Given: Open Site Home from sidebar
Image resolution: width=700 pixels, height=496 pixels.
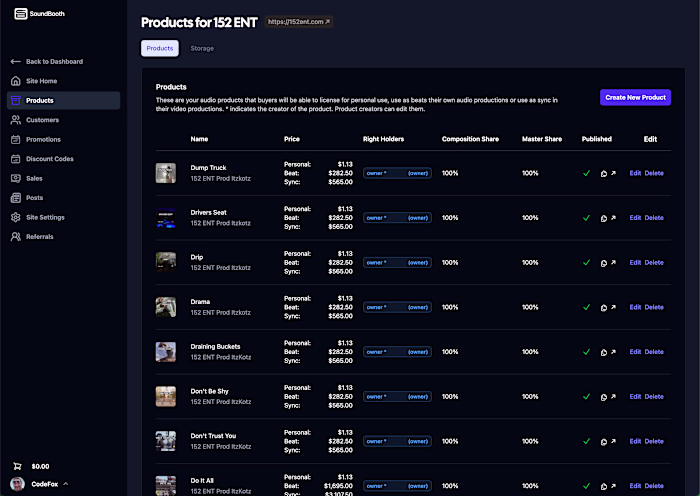Looking at the screenshot, I should click(63, 81).
